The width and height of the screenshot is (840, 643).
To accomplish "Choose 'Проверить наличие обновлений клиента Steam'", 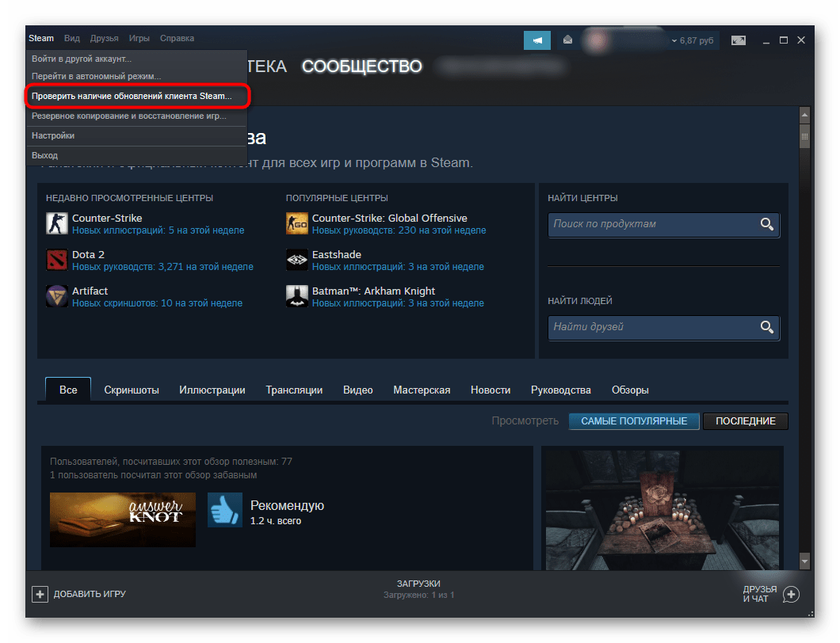I will (132, 96).
